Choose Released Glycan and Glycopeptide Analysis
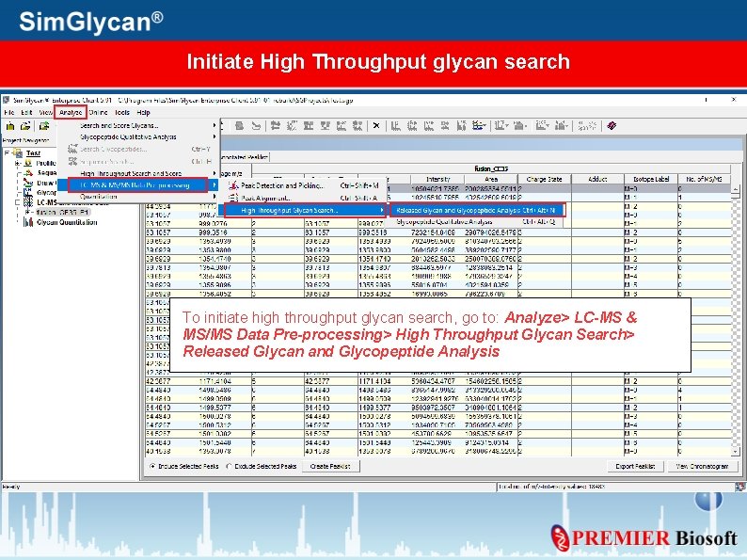This screenshot has height=560, width=747. pyautogui.click(x=477, y=210)
